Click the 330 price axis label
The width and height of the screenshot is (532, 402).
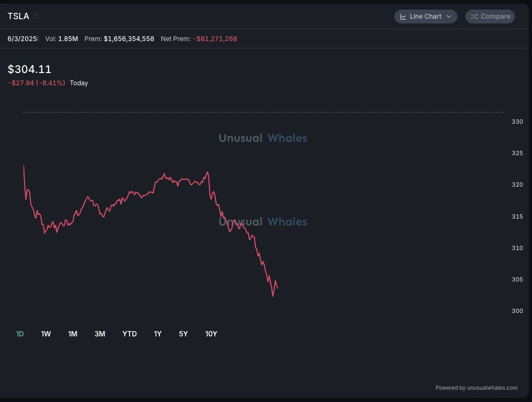point(518,122)
